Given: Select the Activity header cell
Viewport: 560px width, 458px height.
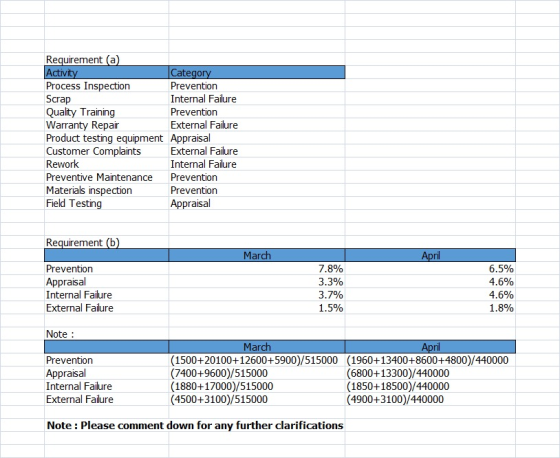Looking at the screenshot, I should coord(106,73).
